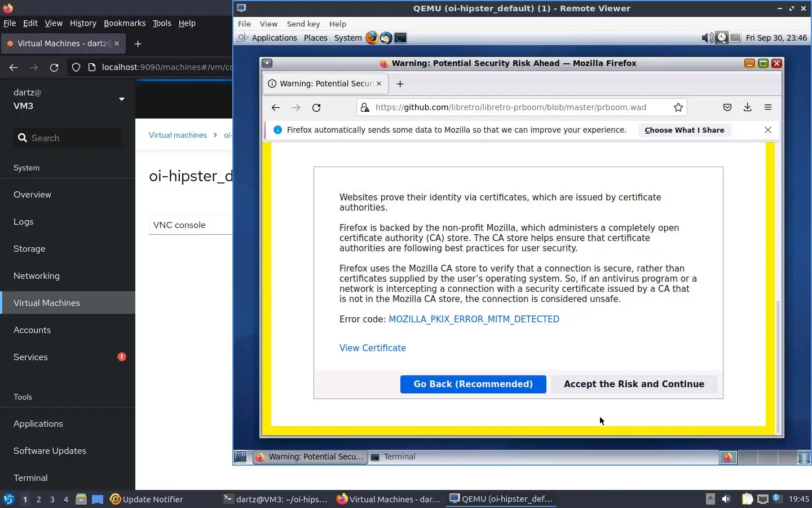Image resolution: width=812 pixels, height=508 pixels.
Task: Click the guest volume speaker icon
Action: [x=707, y=38]
